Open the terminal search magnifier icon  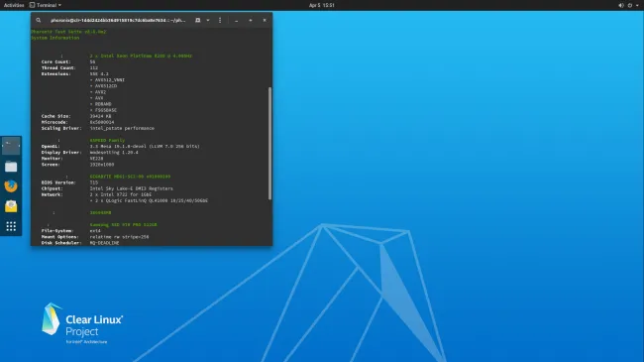point(39,20)
